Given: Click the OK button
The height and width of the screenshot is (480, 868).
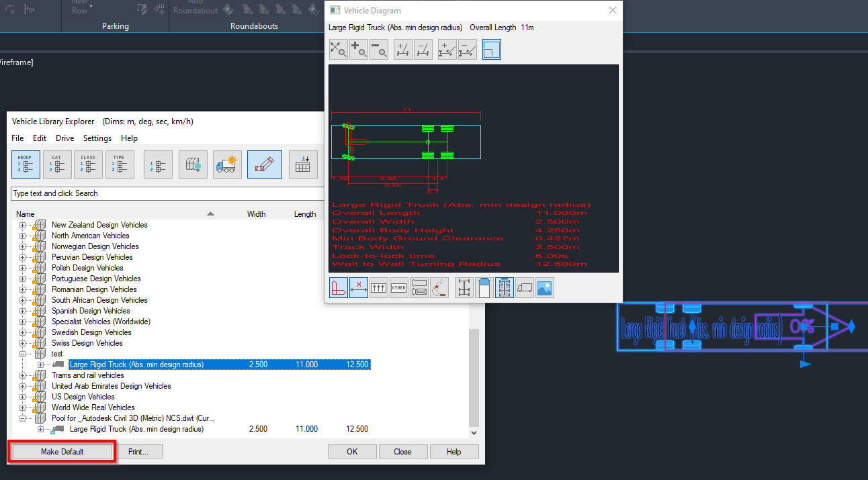Looking at the screenshot, I should 352,452.
